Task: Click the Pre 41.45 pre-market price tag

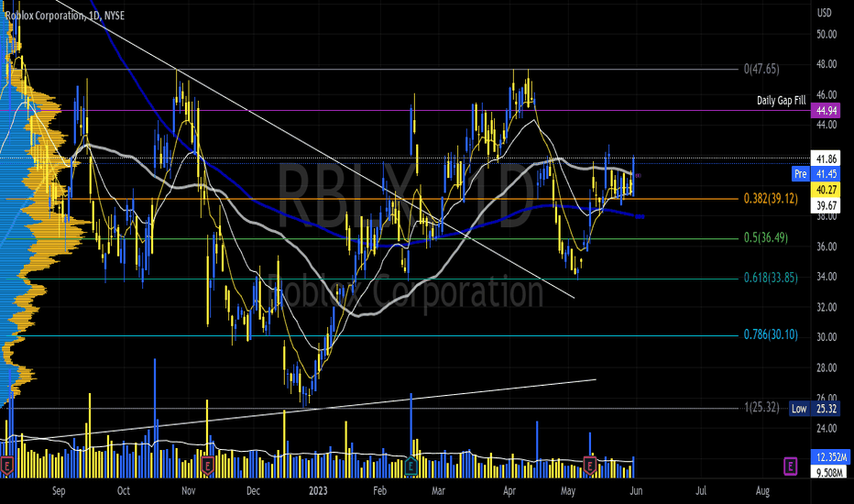Action: [x=816, y=174]
